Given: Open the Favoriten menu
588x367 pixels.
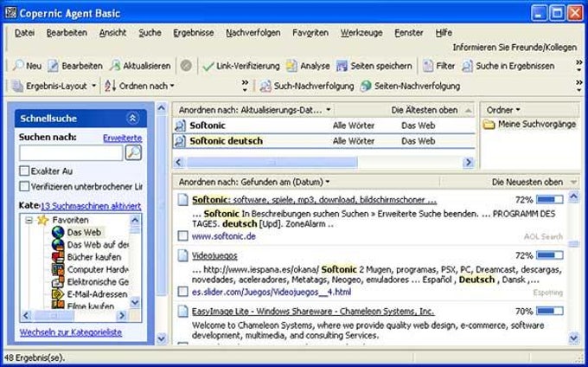Looking at the screenshot, I should [310, 33].
